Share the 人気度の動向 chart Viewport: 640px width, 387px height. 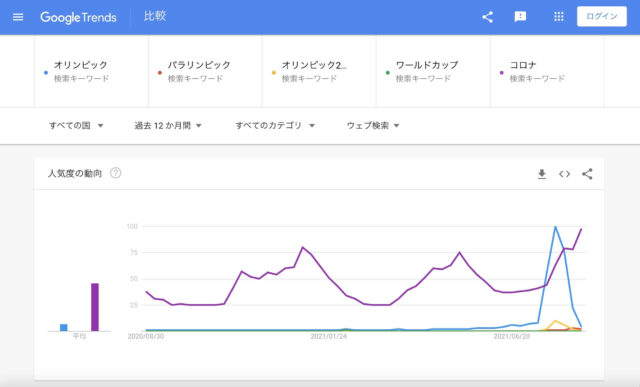(587, 174)
